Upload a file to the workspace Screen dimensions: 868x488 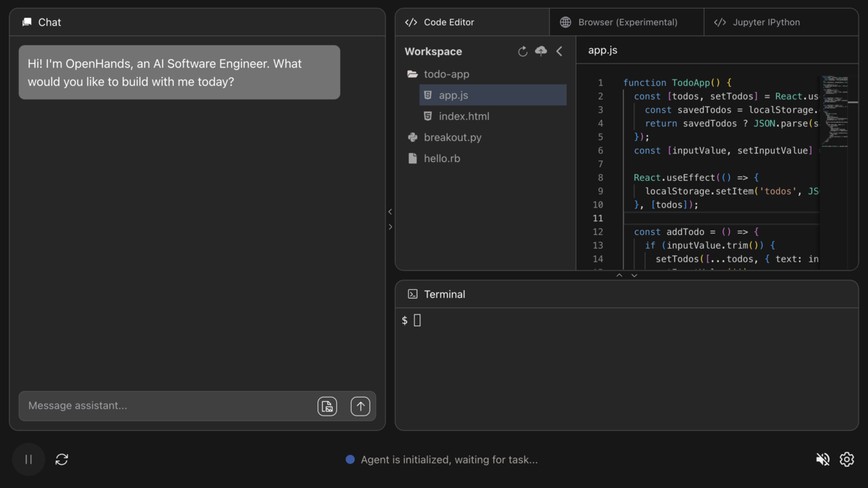click(x=541, y=51)
